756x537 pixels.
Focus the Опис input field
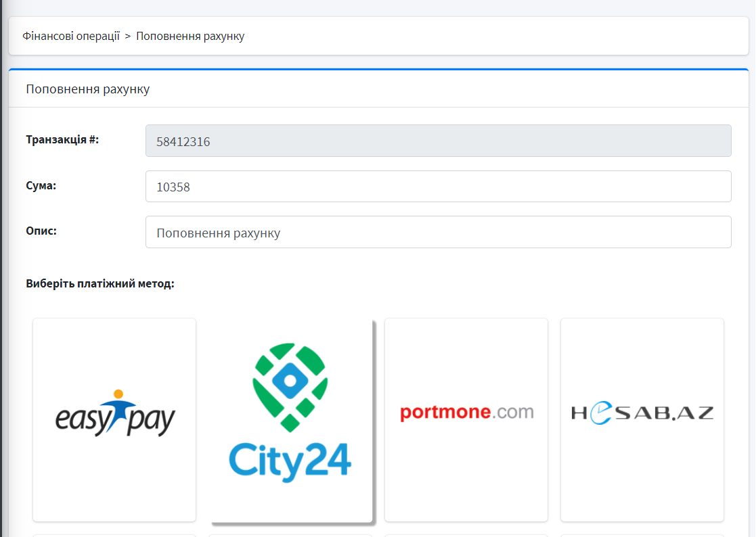click(439, 232)
